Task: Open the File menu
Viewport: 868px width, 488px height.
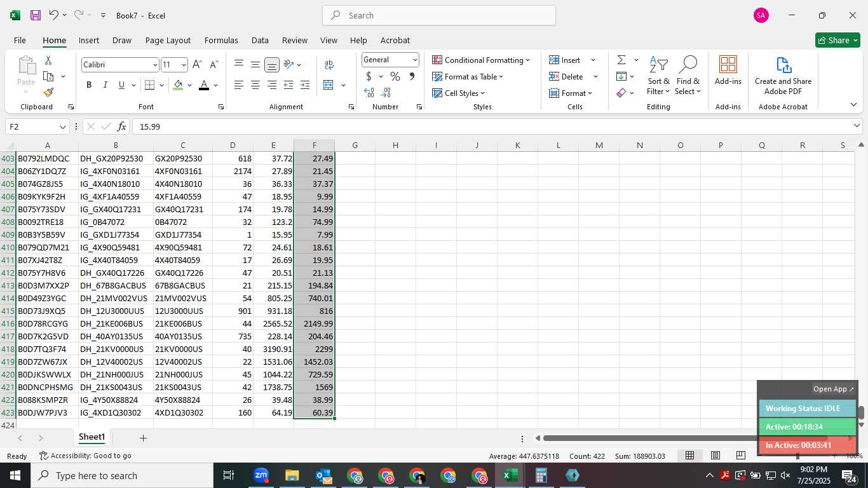Action: click(20, 40)
